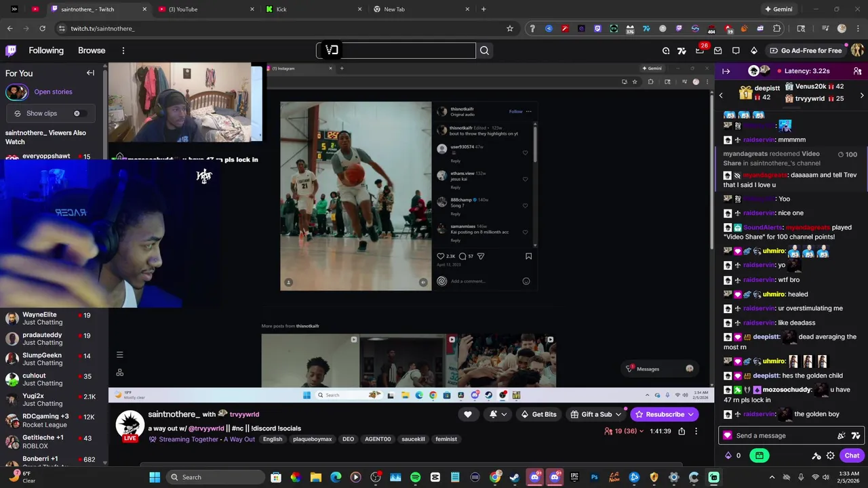
Task: Open stories from the sidebar
Action: pos(53,91)
